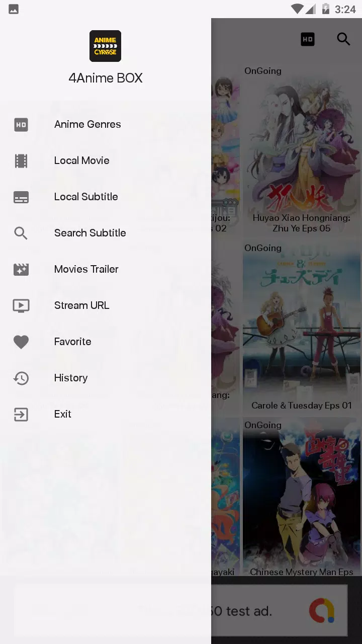
Task: Click the Favorite heart icon
Action: coord(21,342)
